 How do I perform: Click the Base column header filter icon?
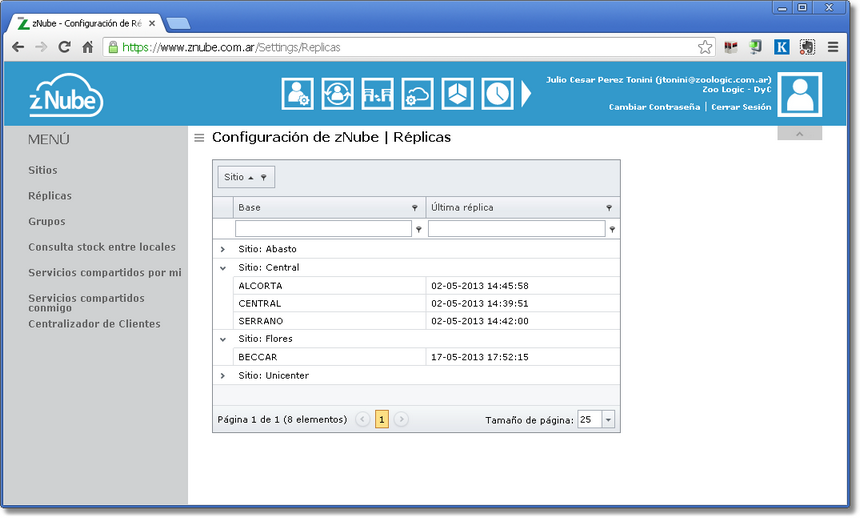(x=415, y=208)
